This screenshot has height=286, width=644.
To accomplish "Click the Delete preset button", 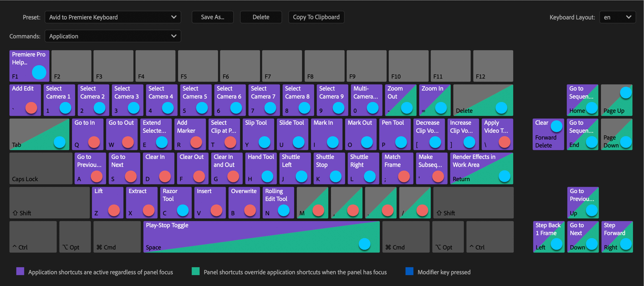I will click(261, 17).
